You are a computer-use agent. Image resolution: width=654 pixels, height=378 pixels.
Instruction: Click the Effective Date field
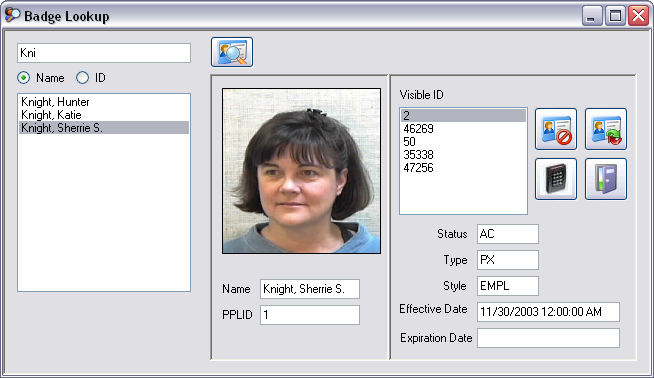(548, 312)
